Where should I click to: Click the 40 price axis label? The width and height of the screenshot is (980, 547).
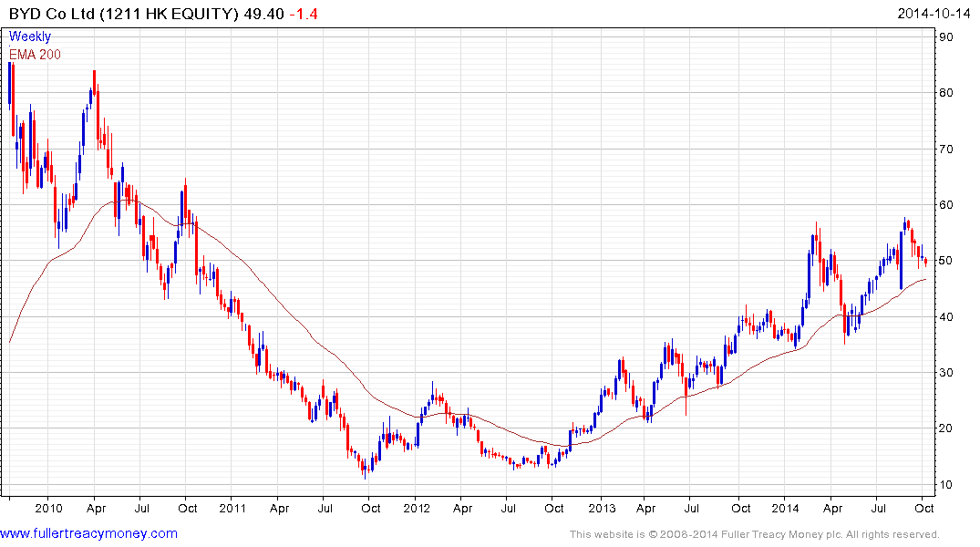[x=946, y=317]
